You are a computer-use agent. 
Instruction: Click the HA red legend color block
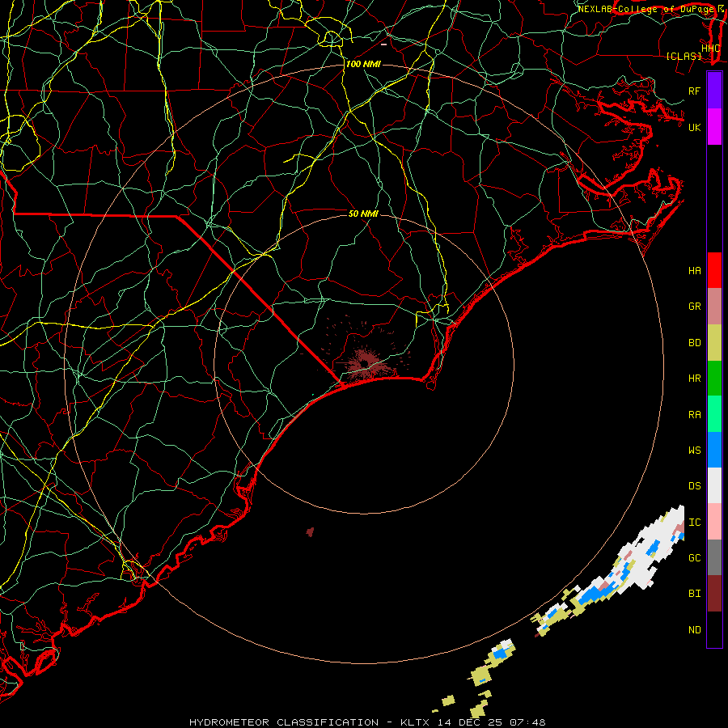[x=714, y=270]
